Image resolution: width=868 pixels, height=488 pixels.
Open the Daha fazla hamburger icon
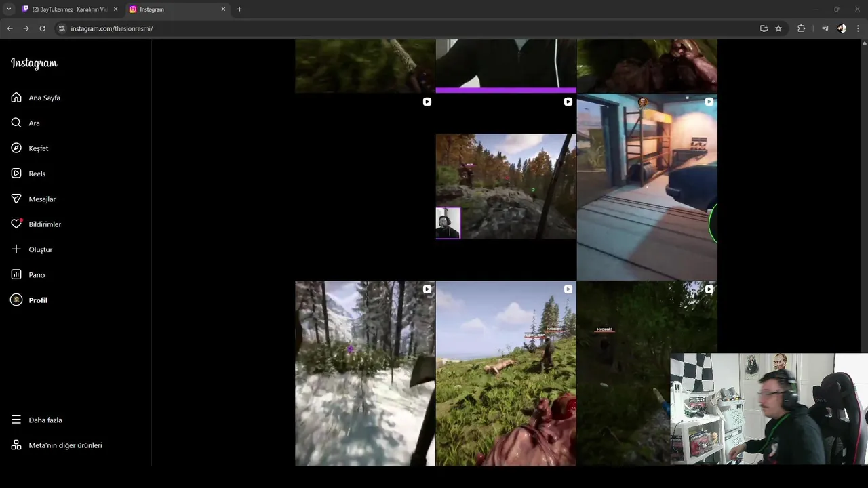[x=16, y=420]
